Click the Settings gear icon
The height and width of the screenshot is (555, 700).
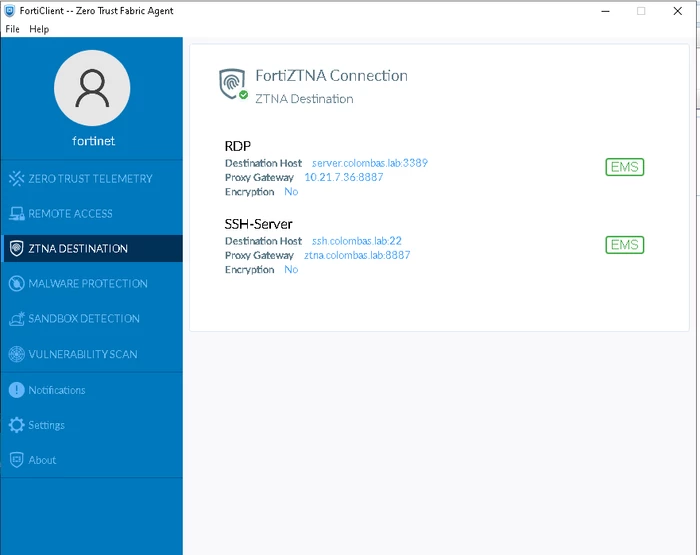[17, 425]
